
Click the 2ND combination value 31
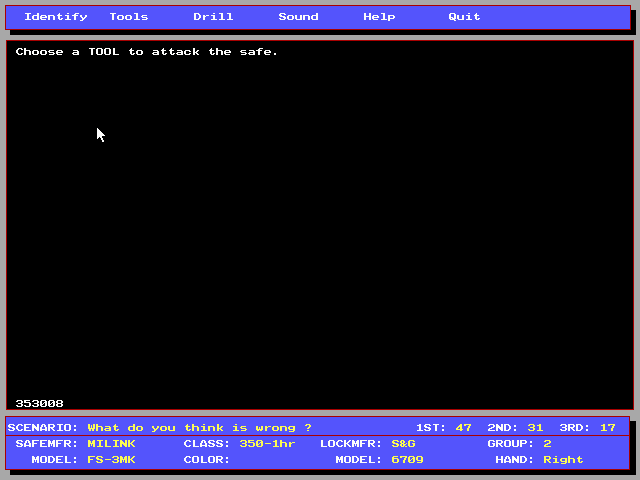coord(535,428)
